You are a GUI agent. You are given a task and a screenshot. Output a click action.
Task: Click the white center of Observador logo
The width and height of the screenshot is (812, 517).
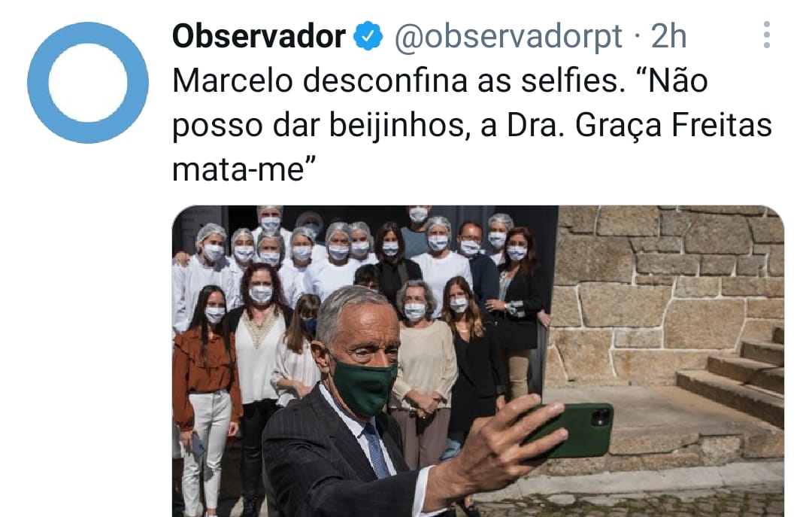click(88, 83)
